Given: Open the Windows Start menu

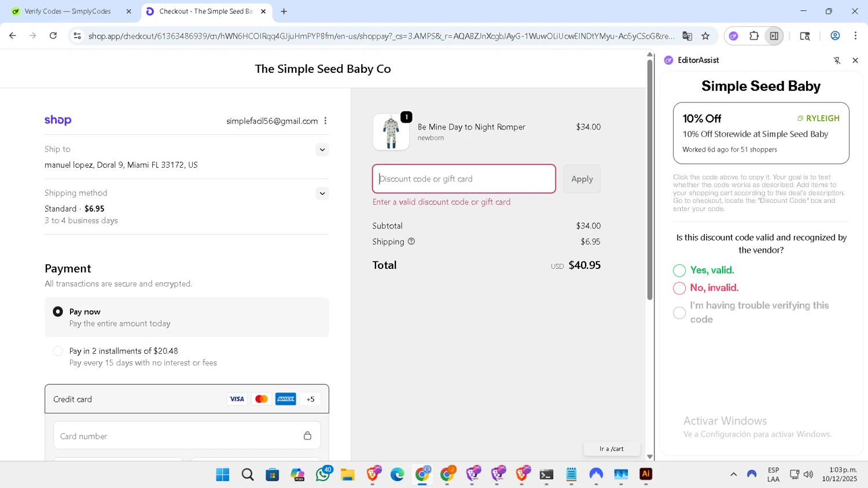Looking at the screenshot, I should click(x=223, y=475).
